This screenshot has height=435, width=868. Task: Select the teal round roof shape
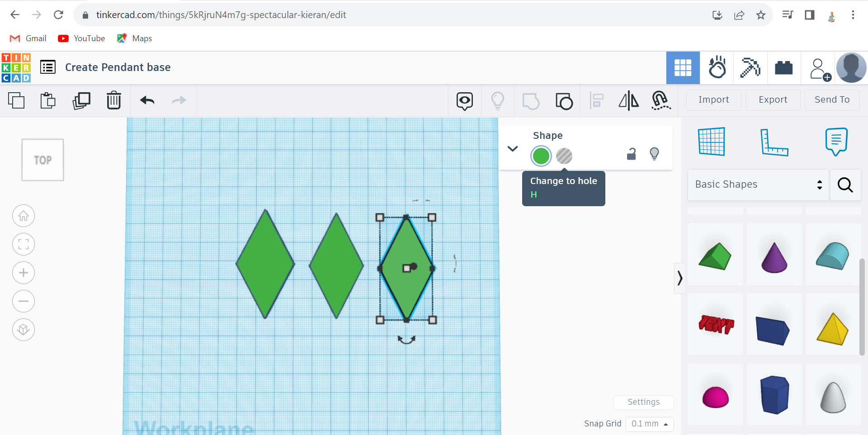(833, 256)
